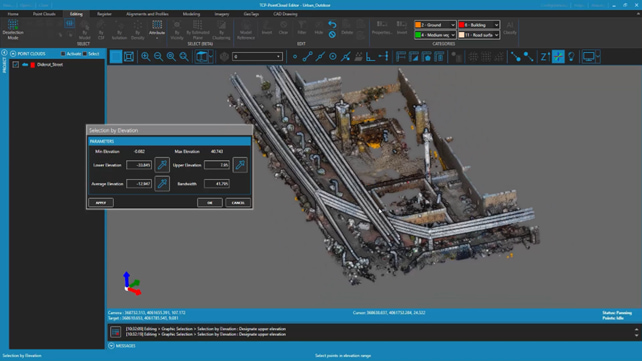Toggle the Select checkbox in Point Clouds
This screenshot has width=642, height=361.
point(85,54)
